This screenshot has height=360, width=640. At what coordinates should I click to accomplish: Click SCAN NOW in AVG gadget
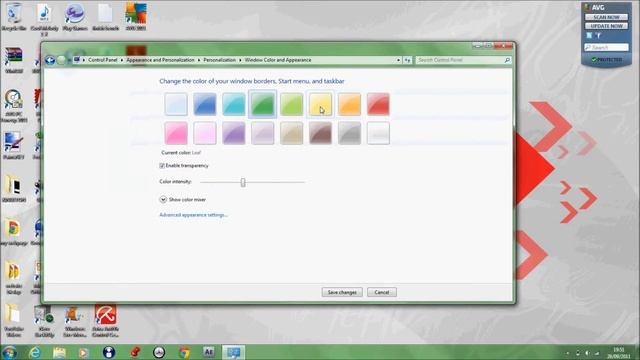pyautogui.click(x=607, y=17)
